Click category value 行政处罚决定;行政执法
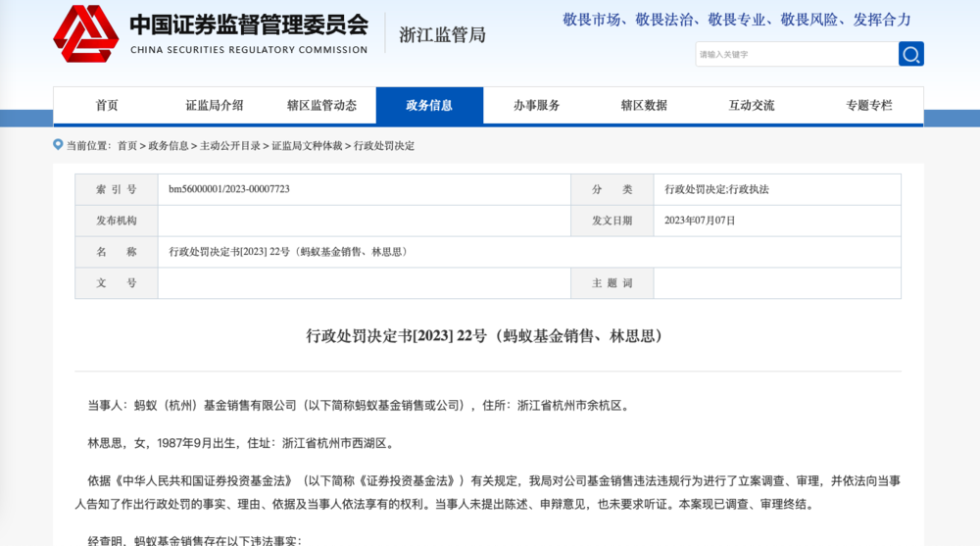980x546 pixels. click(x=716, y=189)
